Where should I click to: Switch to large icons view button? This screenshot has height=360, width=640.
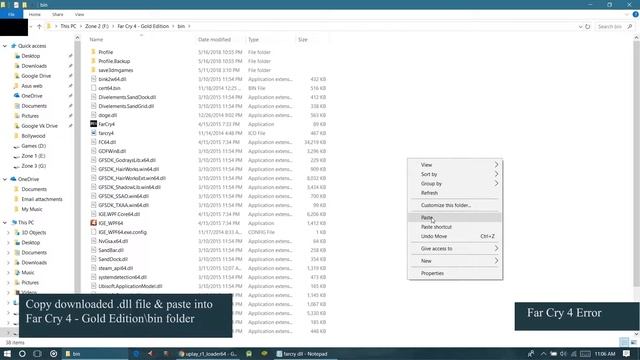click(x=633, y=342)
